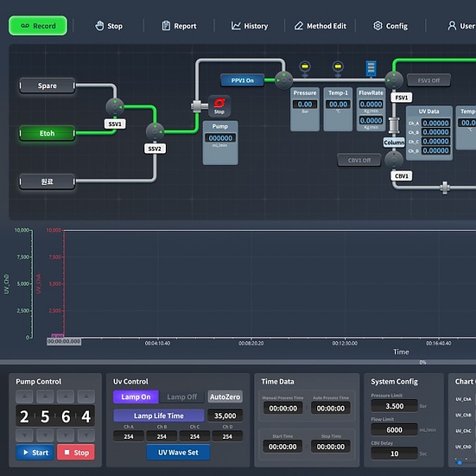Open the Method Edit tab
Viewport: 476px width, 476px height.
pyautogui.click(x=320, y=26)
